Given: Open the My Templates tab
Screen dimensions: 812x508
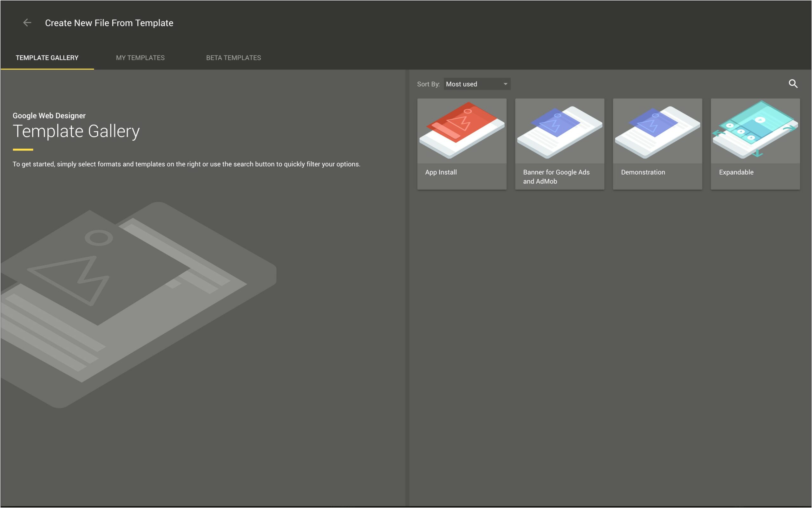Looking at the screenshot, I should coord(140,58).
